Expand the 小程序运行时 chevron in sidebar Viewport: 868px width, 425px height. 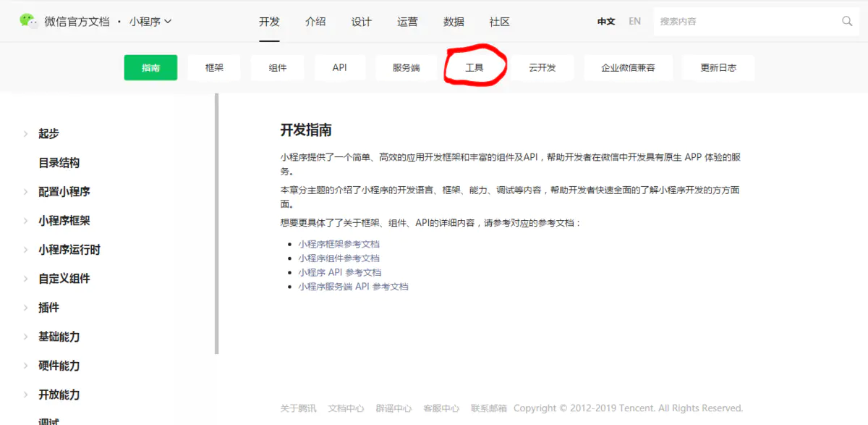pos(25,250)
